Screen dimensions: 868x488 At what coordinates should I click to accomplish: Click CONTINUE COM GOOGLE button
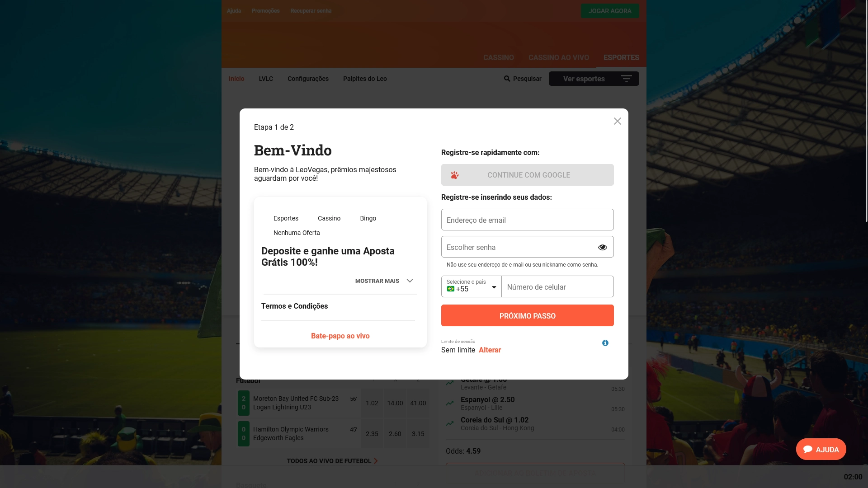tap(527, 174)
